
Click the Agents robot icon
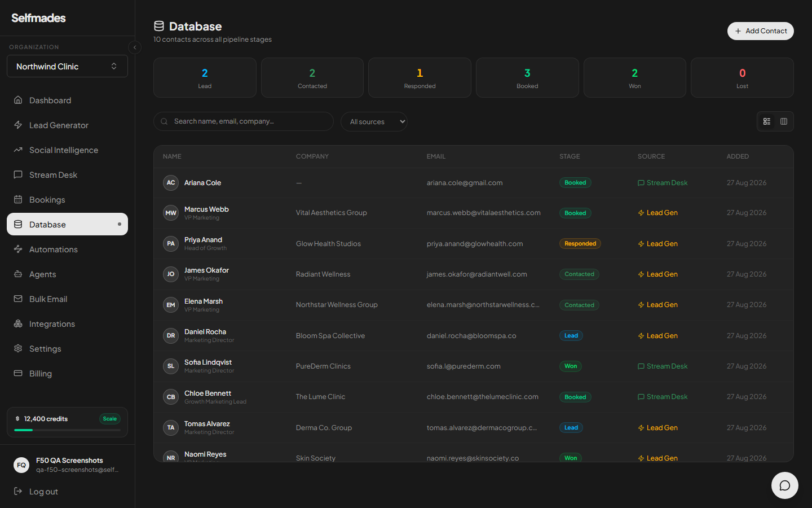coord(18,274)
